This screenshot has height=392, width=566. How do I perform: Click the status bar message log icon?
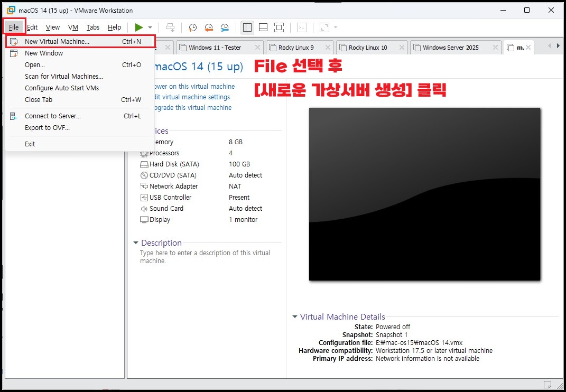[547, 384]
